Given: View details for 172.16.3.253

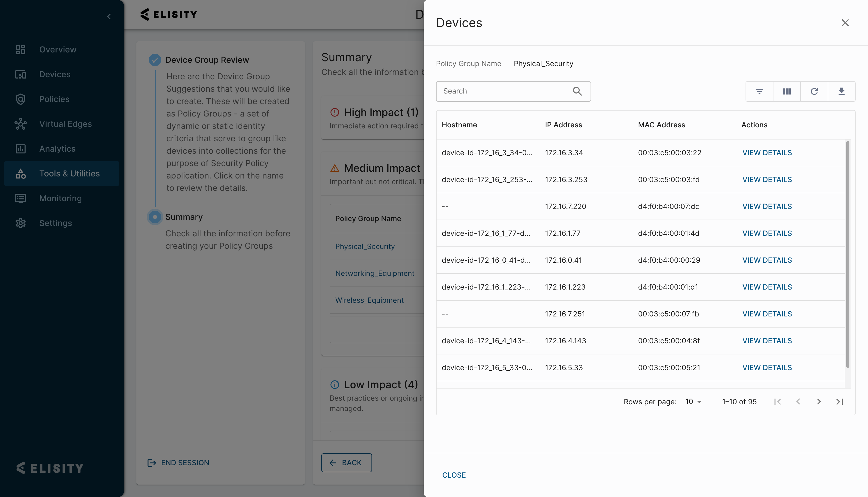Looking at the screenshot, I should [x=767, y=180].
